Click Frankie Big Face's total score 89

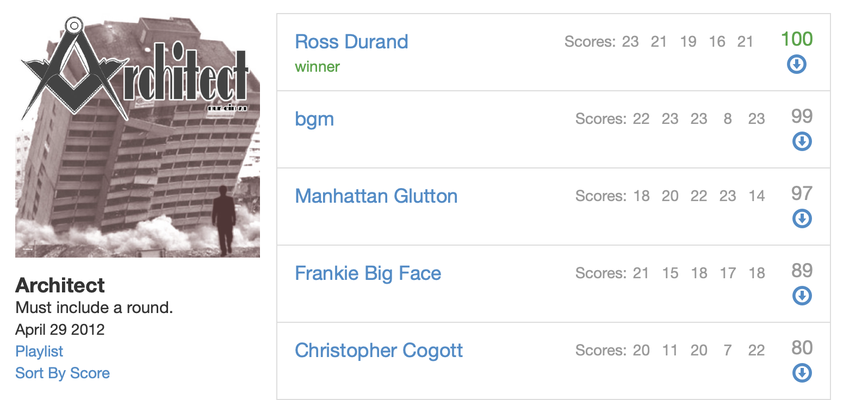[802, 271]
